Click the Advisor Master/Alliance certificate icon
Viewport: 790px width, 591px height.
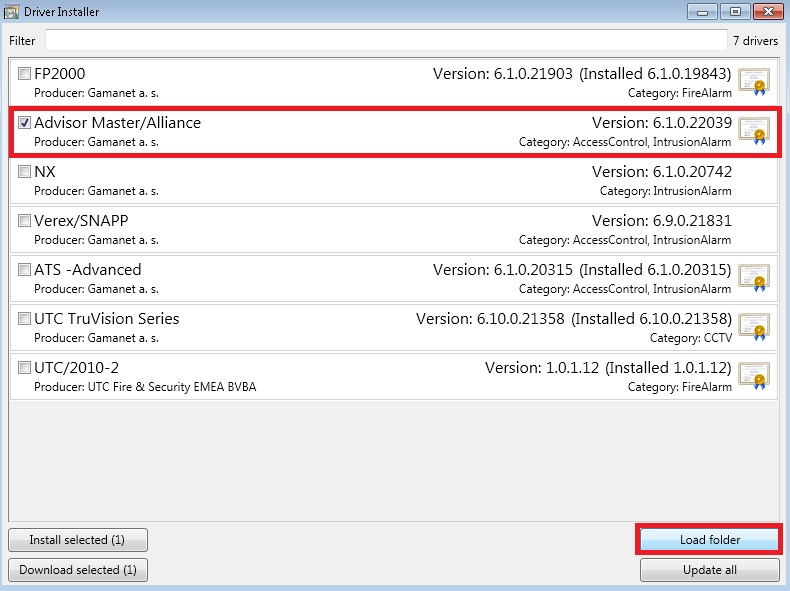coord(754,131)
